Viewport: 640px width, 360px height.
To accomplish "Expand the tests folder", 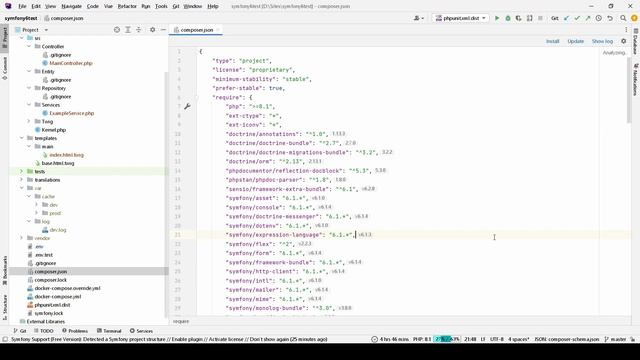I will click(22, 171).
